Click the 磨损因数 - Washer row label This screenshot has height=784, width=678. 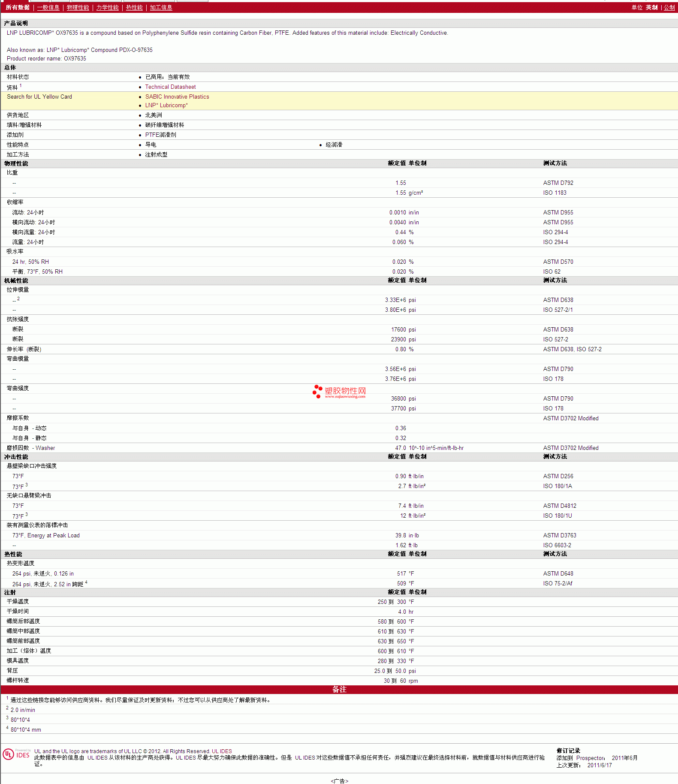31,448
